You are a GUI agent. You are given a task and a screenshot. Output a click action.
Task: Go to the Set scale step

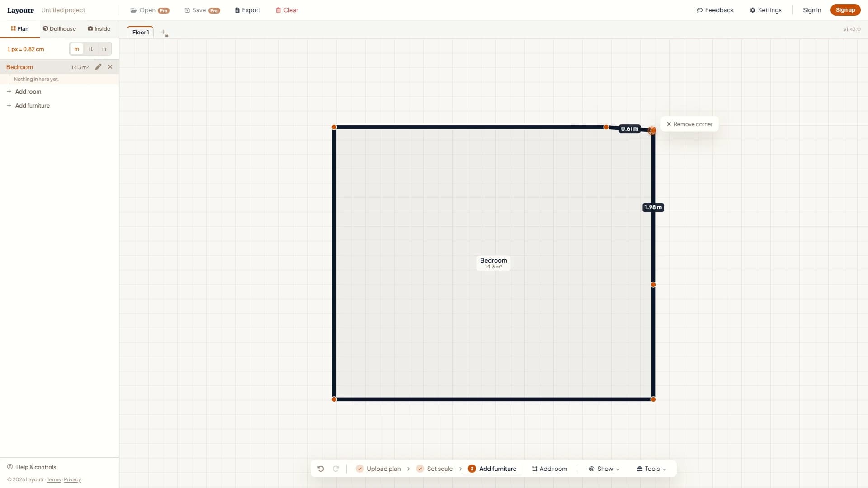434,469
